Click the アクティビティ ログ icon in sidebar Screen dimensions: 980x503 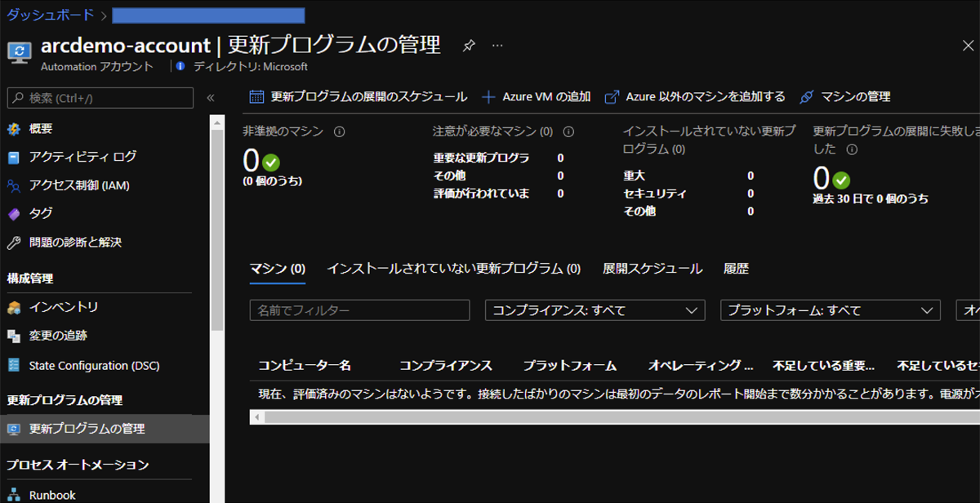point(14,157)
